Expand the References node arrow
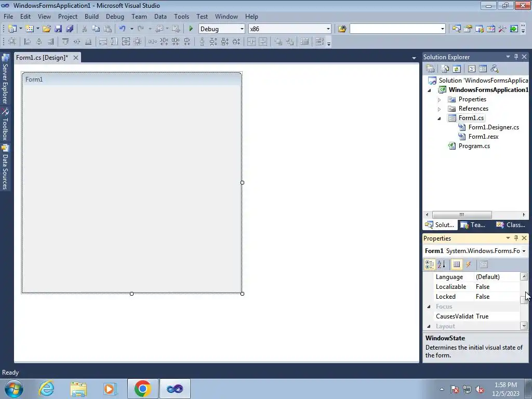532x399 pixels. (439, 109)
